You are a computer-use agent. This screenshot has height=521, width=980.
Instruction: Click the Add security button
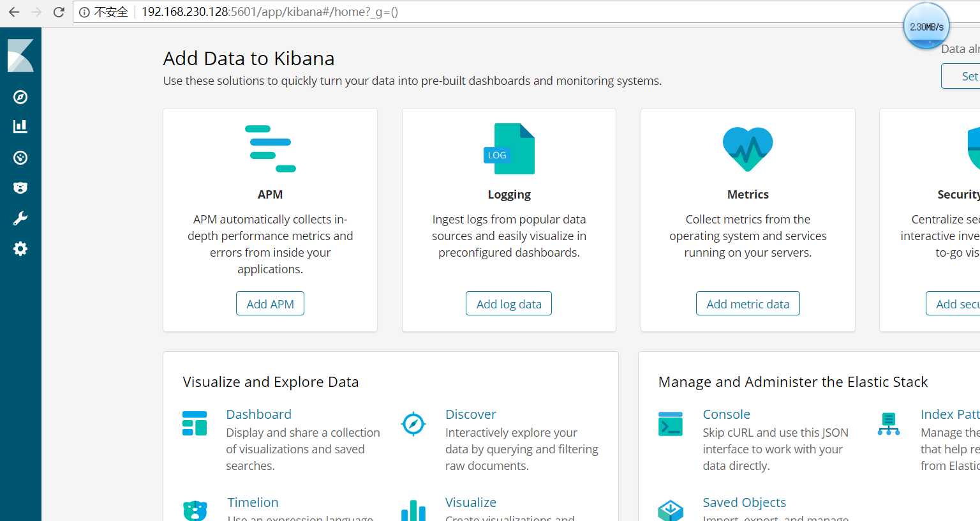953,304
